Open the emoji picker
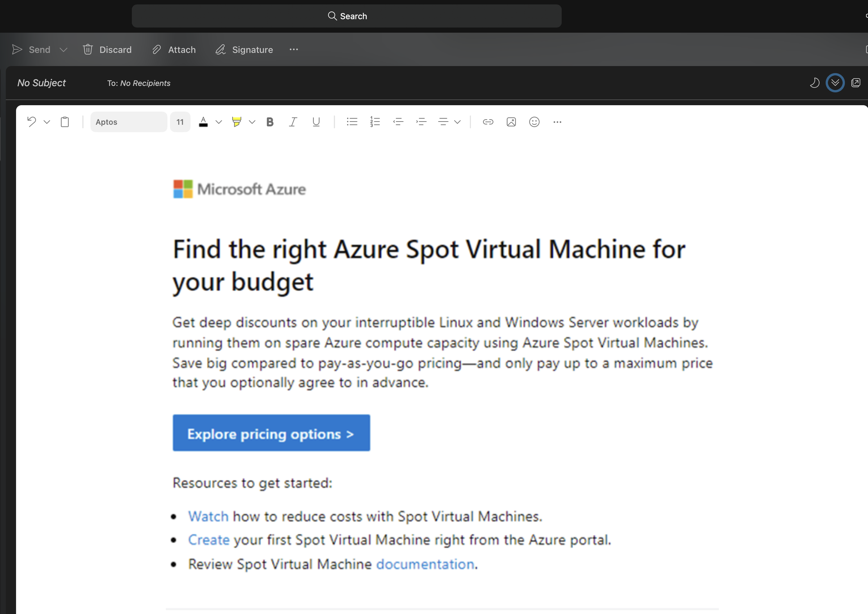The width and height of the screenshot is (868, 614). pyautogui.click(x=534, y=122)
